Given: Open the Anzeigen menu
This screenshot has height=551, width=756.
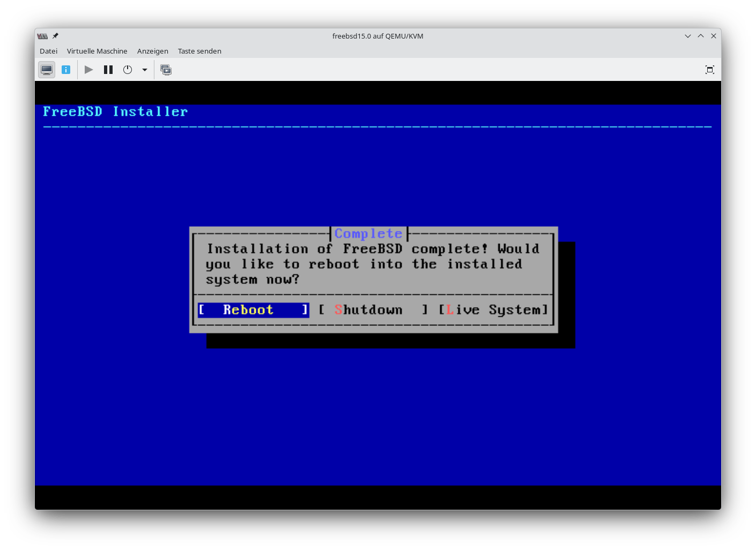Looking at the screenshot, I should [x=152, y=51].
